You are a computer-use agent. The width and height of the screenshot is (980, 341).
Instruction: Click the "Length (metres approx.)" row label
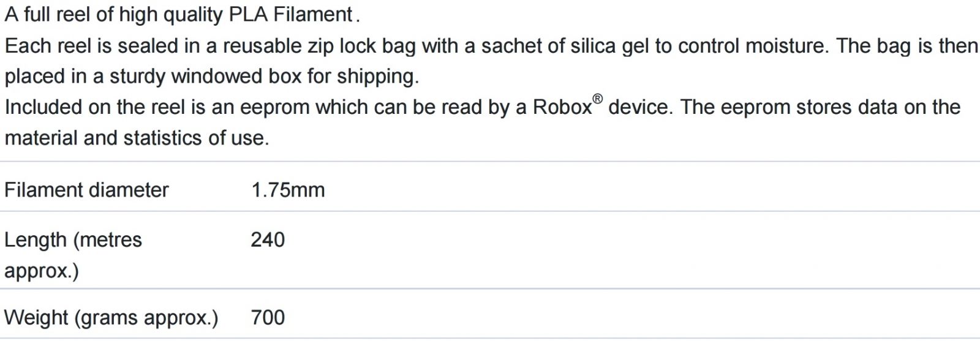[x=73, y=255]
